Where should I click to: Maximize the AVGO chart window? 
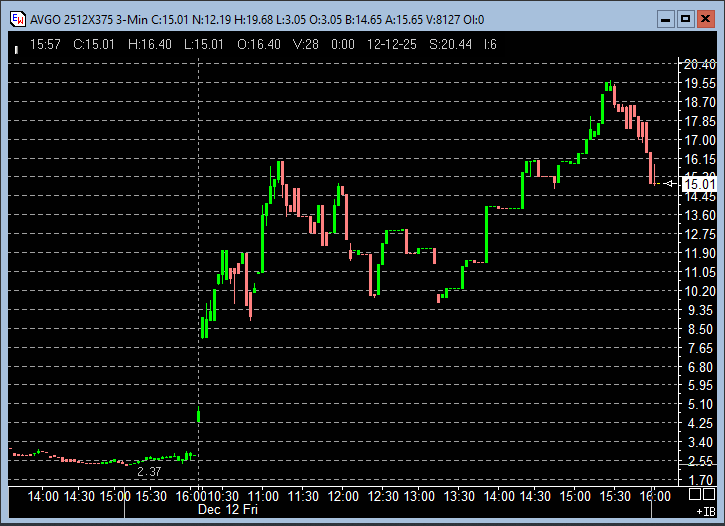point(685,19)
